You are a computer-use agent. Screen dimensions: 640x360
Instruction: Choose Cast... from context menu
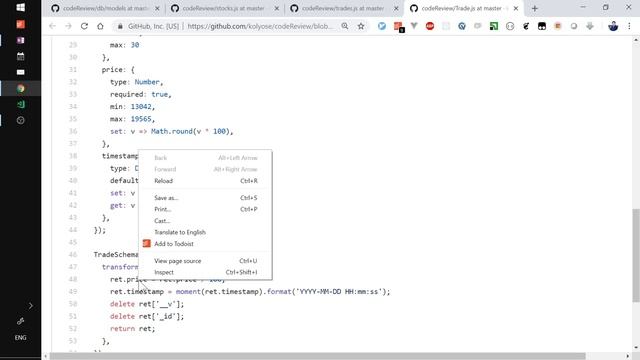205,221
